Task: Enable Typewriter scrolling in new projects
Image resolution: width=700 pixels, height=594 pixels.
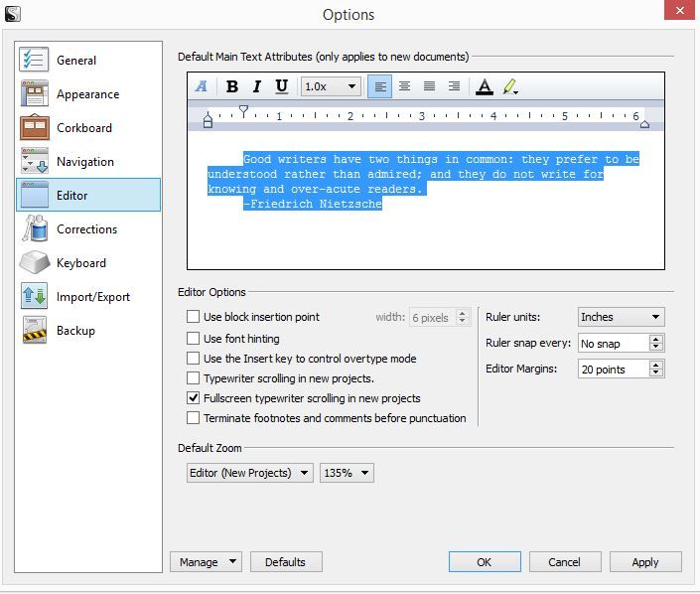Action: [x=193, y=378]
